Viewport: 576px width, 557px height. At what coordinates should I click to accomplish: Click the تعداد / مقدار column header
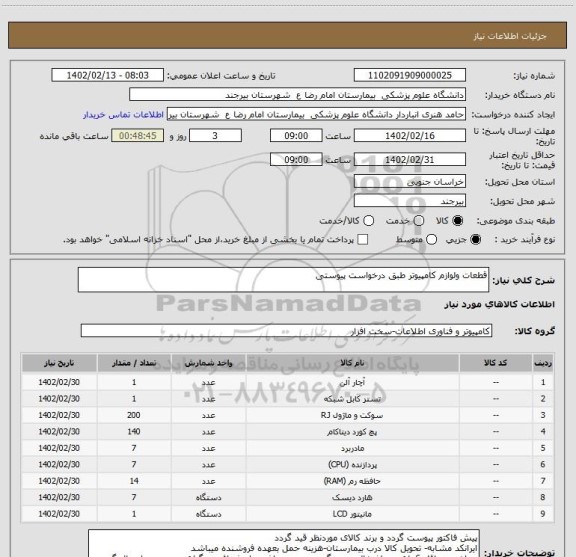(134, 363)
